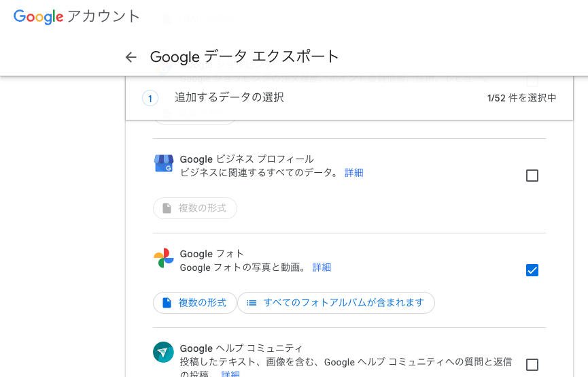Screen dimensions: 588x377
Task: Open the 複数の形式 chip for Google フォト
Action: pyautogui.click(x=195, y=303)
